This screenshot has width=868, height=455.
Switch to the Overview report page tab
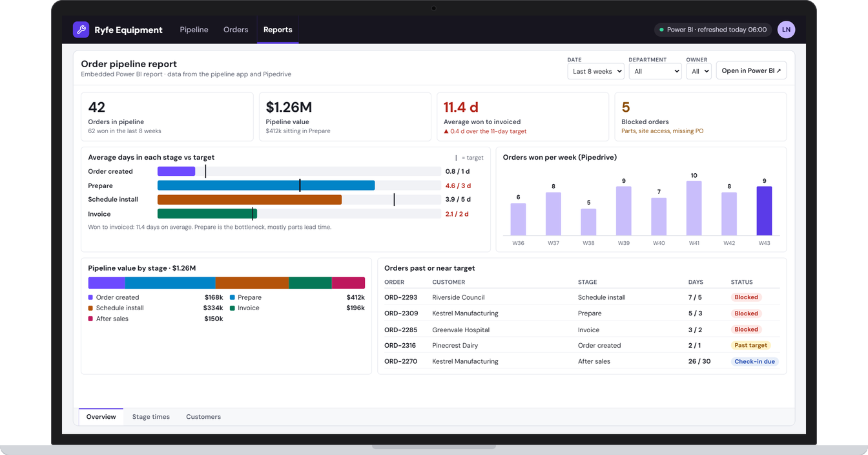(x=101, y=417)
